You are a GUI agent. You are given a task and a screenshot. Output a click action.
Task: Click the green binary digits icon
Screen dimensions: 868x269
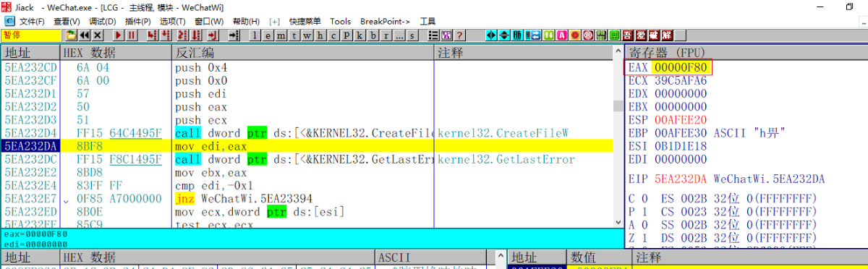pyautogui.click(x=601, y=35)
